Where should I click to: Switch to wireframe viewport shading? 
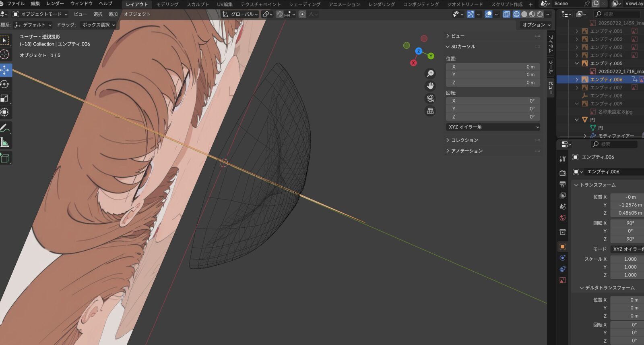[x=516, y=14]
